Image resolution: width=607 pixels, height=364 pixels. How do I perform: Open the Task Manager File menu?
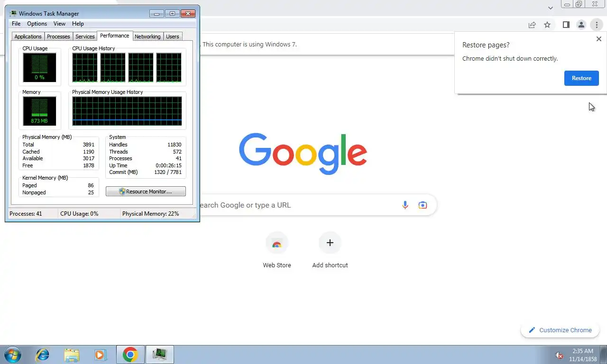point(16,24)
